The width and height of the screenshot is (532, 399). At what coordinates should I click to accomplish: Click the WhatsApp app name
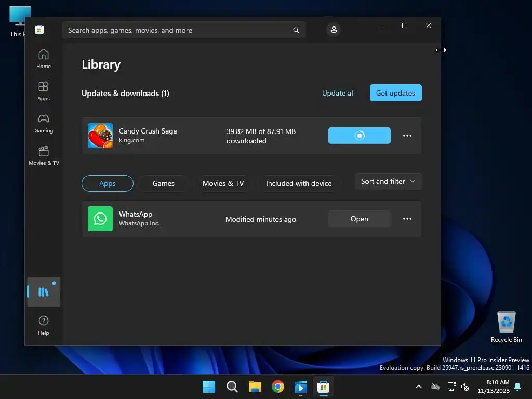pyautogui.click(x=136, y=214)
